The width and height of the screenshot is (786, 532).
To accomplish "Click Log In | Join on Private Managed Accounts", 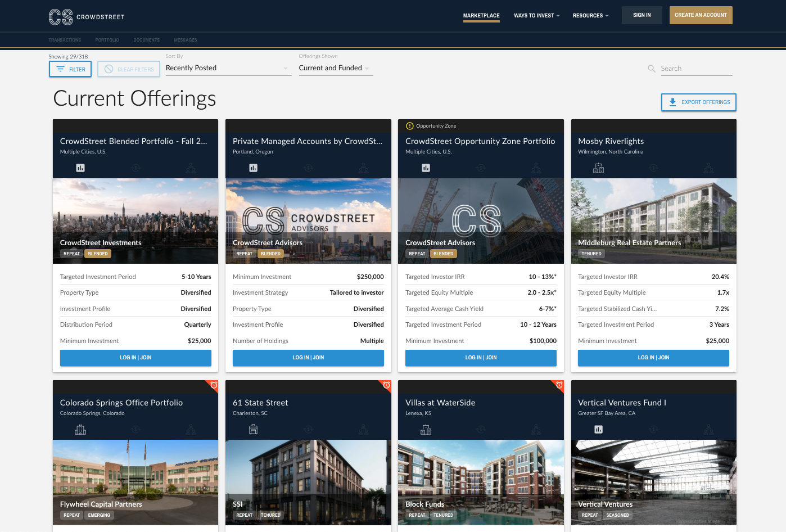I will (308, 358).
